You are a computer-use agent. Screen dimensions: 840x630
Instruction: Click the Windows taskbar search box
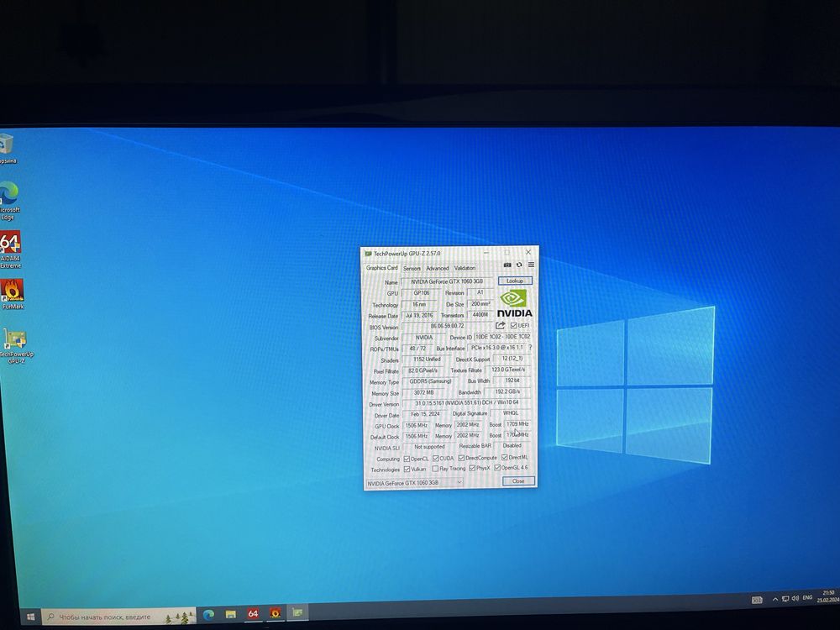tap(119, 617)
